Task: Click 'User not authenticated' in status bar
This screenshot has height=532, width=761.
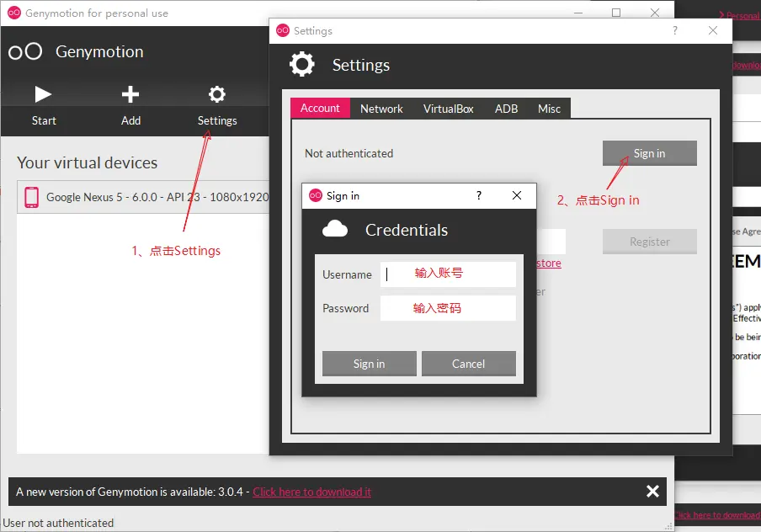Action: [x=58, y=523]
